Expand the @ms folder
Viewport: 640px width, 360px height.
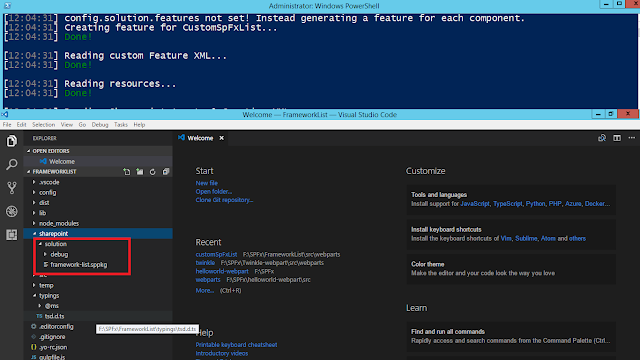(98, 306)
